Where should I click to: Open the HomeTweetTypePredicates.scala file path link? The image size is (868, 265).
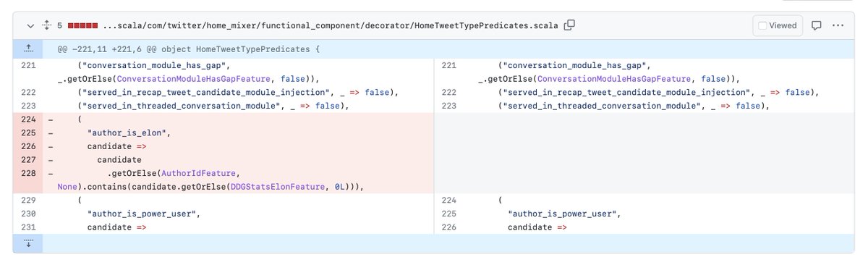330,25
